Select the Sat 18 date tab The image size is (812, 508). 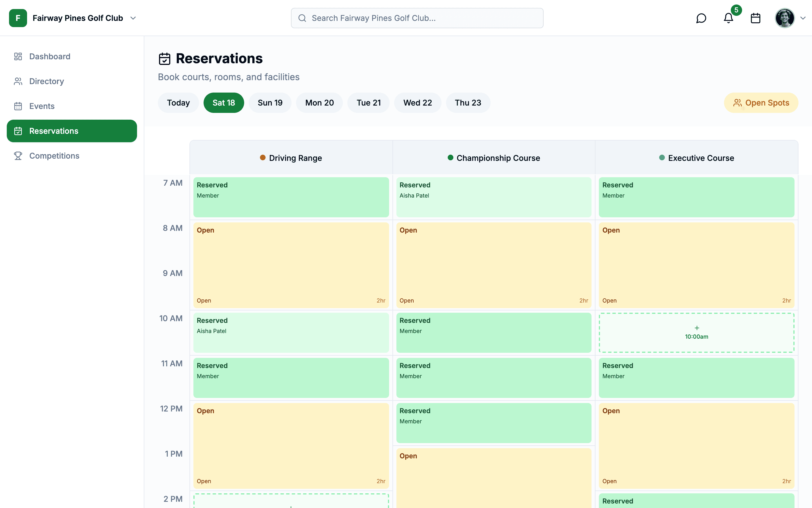click(224, 103)
